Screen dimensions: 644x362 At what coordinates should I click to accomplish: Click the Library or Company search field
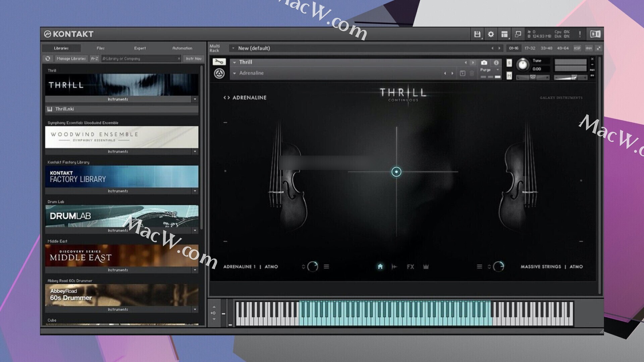pyautogui.click(x=141, y=59)
